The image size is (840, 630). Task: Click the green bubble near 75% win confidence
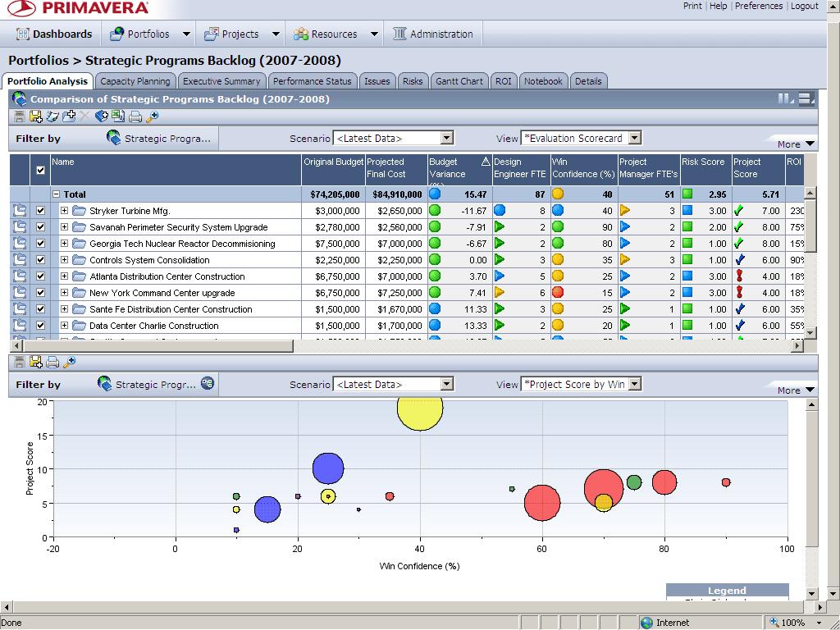point(634,482)
